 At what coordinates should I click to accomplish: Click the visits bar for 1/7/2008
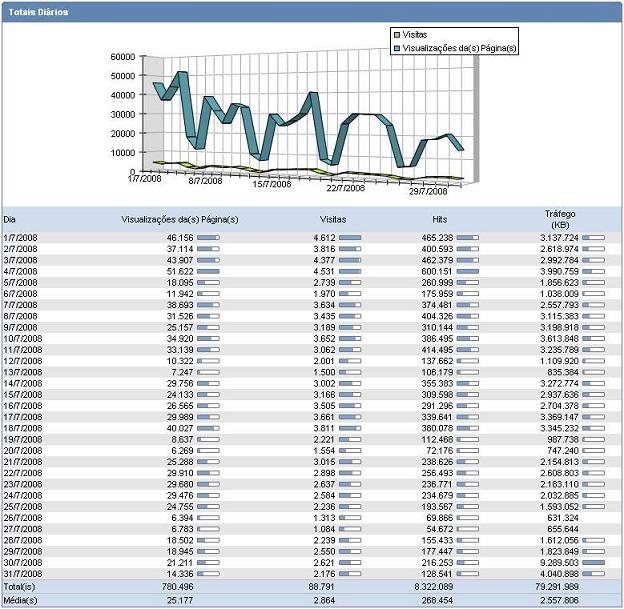(x=349, y=239)
